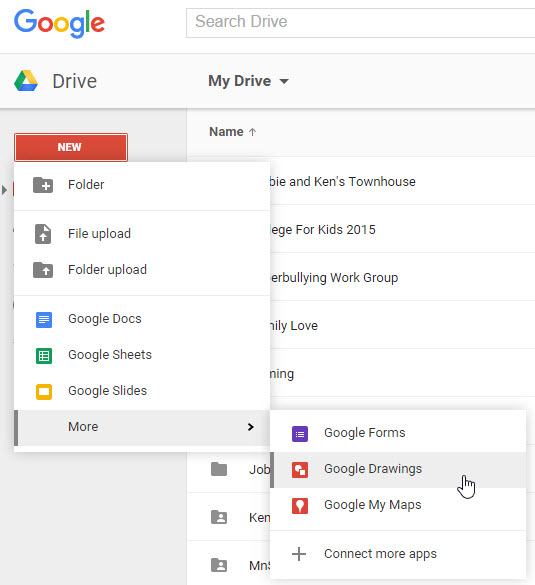
Task: Create a new Google Docs document
Action: coord(142,319)
